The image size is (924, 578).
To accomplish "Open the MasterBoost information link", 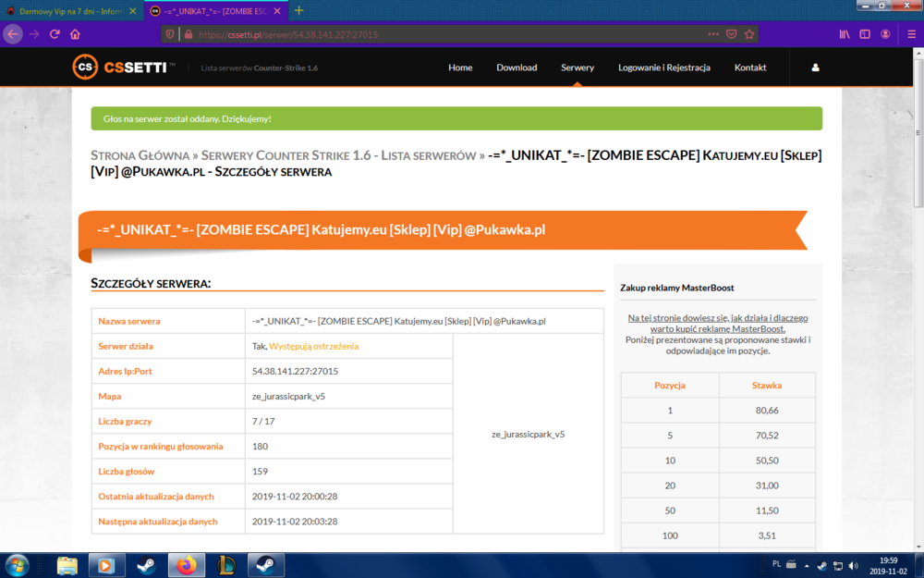I will [x=718, y=323].
